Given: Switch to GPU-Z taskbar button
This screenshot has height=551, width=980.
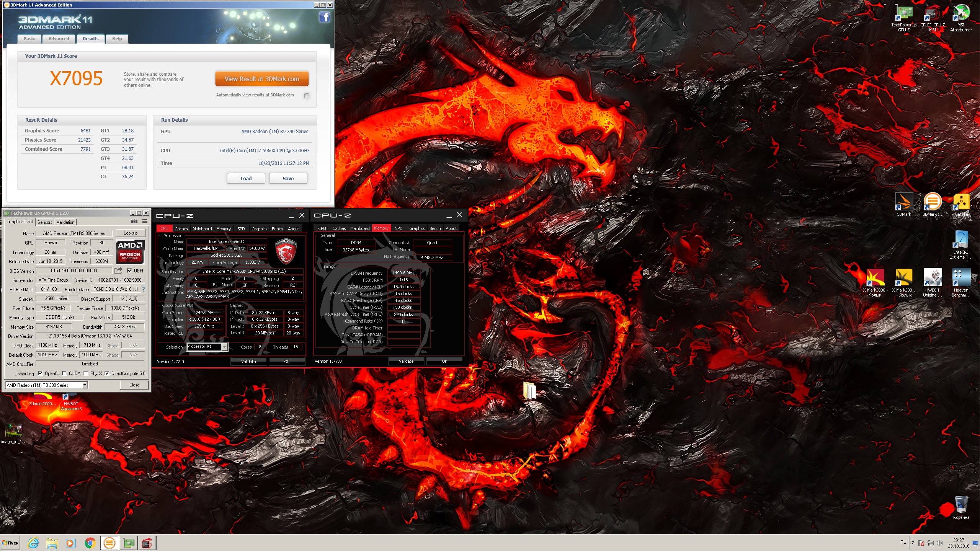Looking at the screenshot, I should point(129,543).
